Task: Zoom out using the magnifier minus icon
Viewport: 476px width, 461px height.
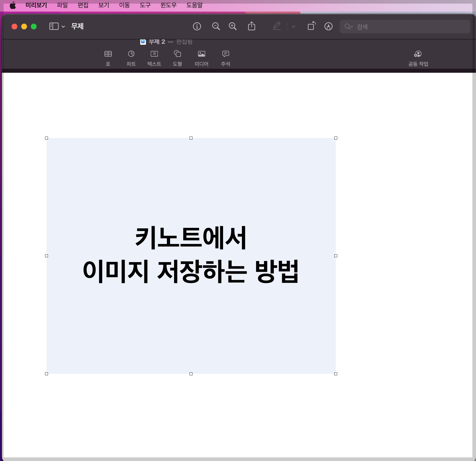Action: point(216,26)
